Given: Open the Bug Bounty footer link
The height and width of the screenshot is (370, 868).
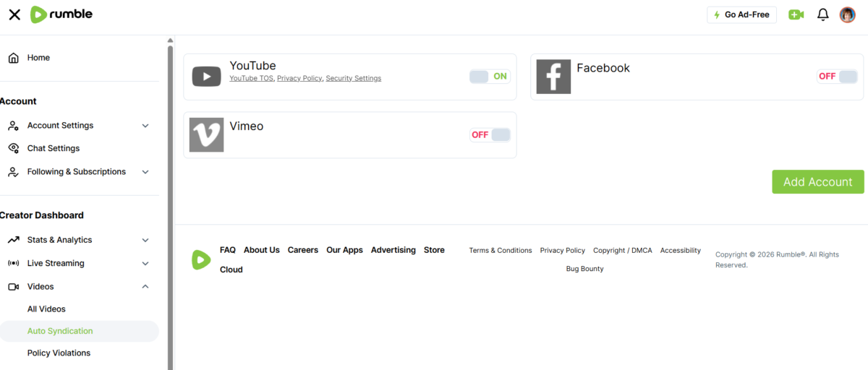Looking at the screenshot, I should (585, 269).
